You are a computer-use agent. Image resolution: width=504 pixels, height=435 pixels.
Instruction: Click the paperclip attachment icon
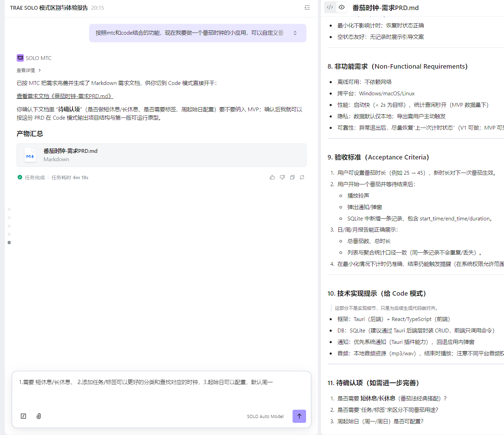(x=39, y=416)
